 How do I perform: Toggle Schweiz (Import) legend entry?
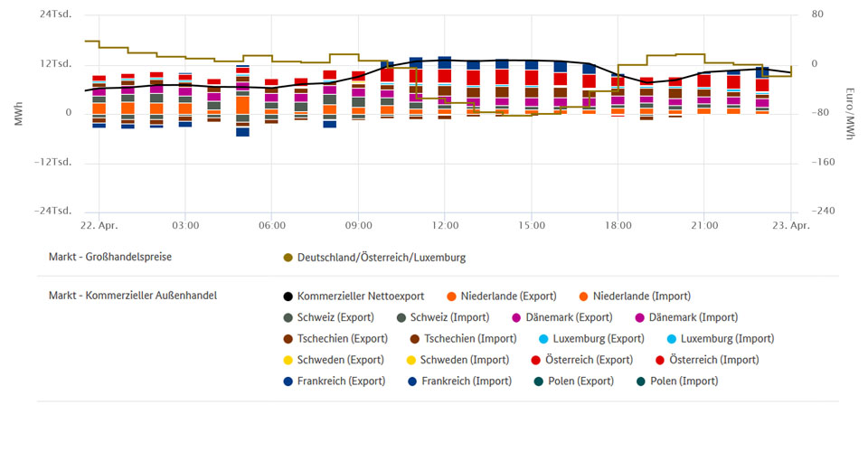(443, 317)
